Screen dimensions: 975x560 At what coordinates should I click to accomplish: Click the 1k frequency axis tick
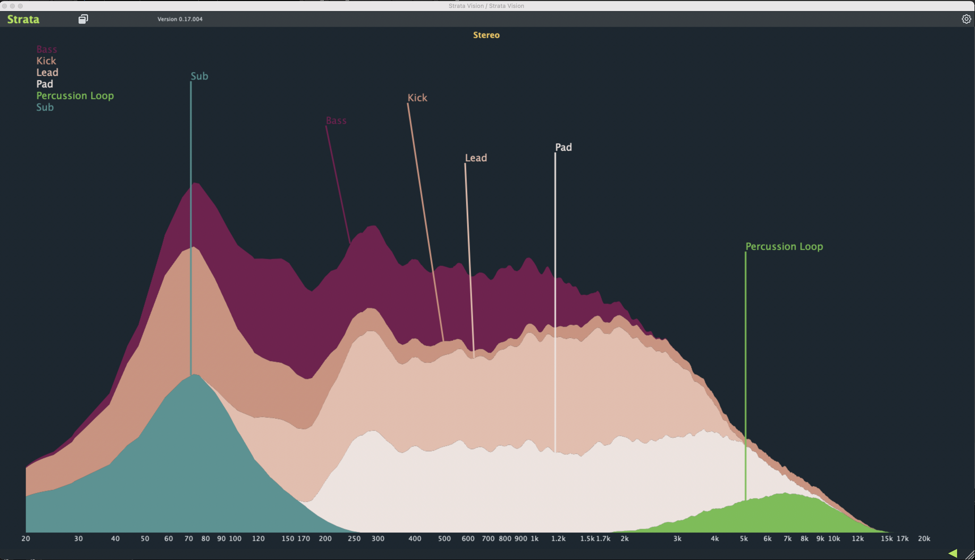[535, 538]
